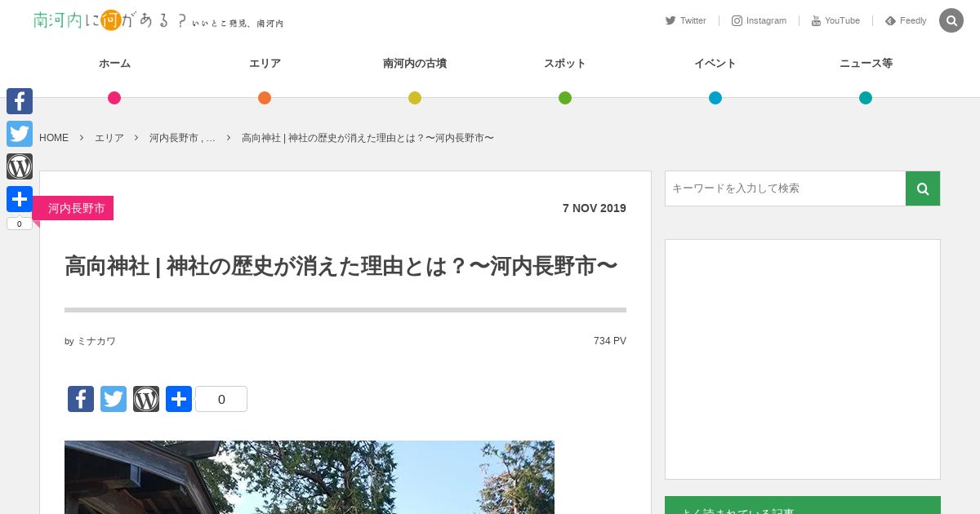Click the Instagram camera icon in header
Screen dimensions: 980x514
point(737,20)
